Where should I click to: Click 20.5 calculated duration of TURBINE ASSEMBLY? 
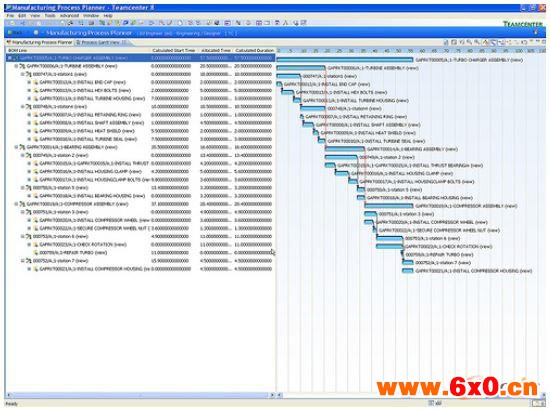click(253, 66)
